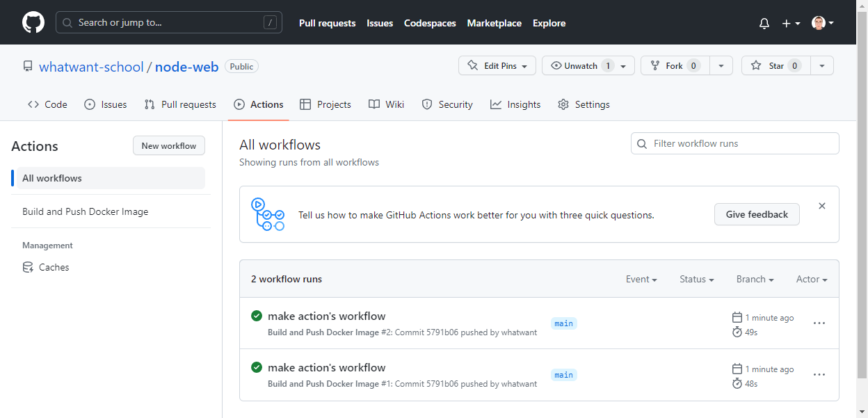Click the 48s duration stopwatch icon
Image resolution: width=868 pixels, height=418 pixels.
point(737,384)
